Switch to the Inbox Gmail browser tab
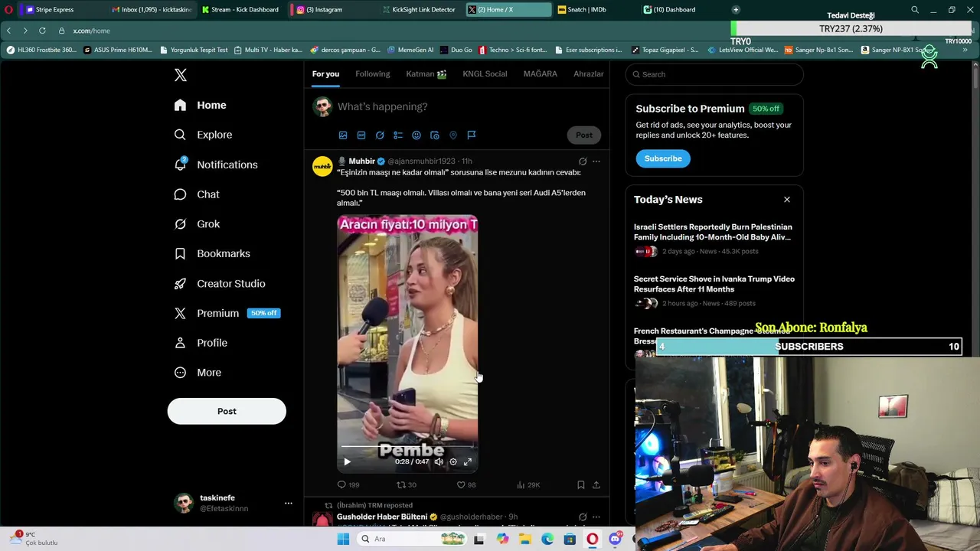980x551 pixels. (151, 9)
